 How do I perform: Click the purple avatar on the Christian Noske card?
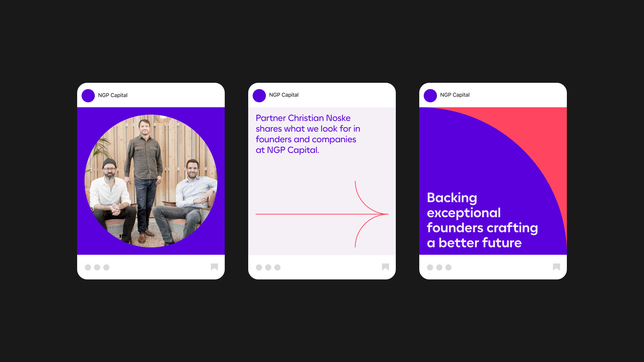259,96
